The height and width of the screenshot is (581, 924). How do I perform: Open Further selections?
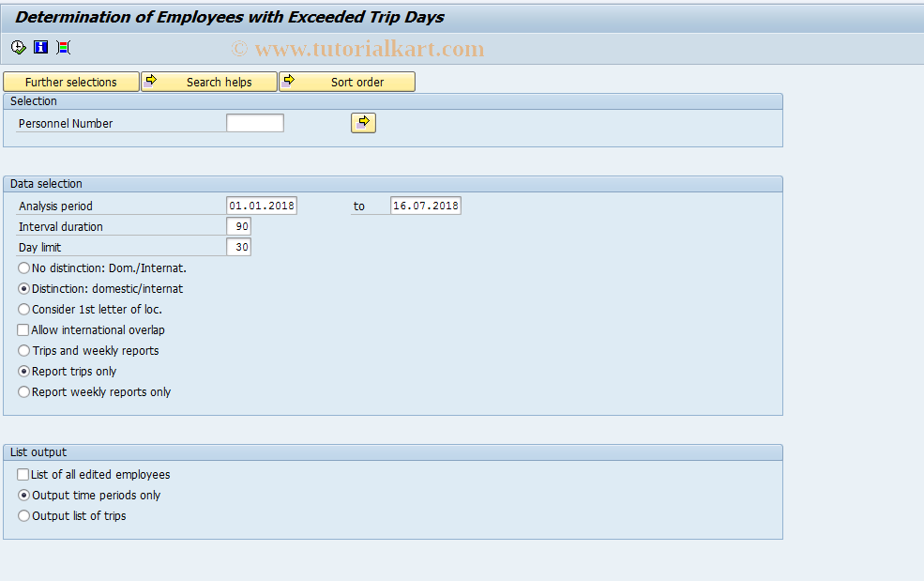[71, 82]
